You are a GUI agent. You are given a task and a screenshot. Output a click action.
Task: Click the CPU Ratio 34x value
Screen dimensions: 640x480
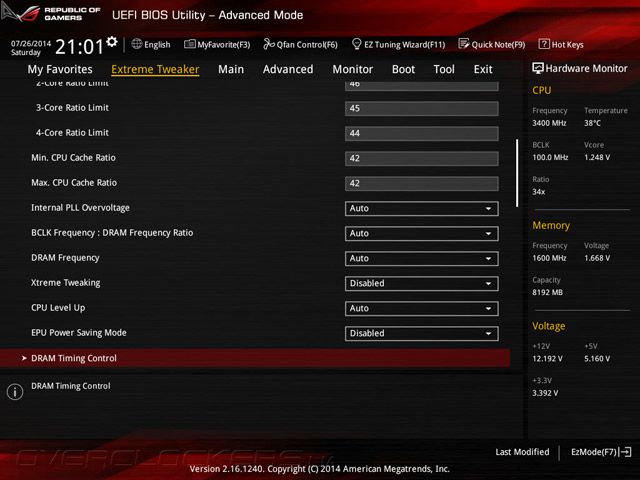(538, 191)
